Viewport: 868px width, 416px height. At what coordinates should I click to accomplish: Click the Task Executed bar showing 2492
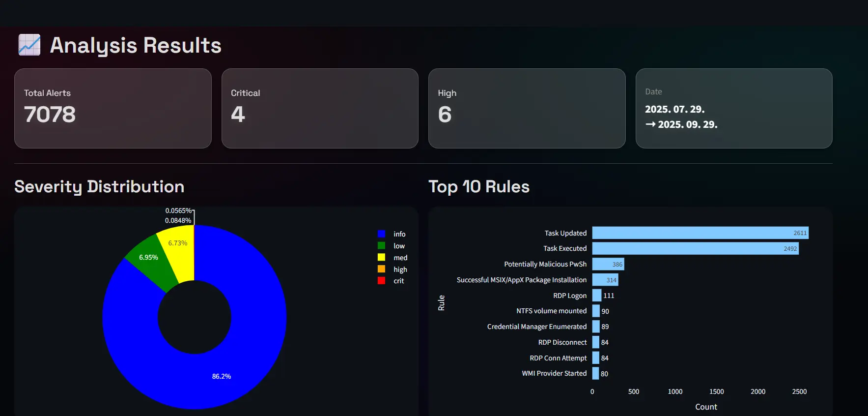(695, 248)
